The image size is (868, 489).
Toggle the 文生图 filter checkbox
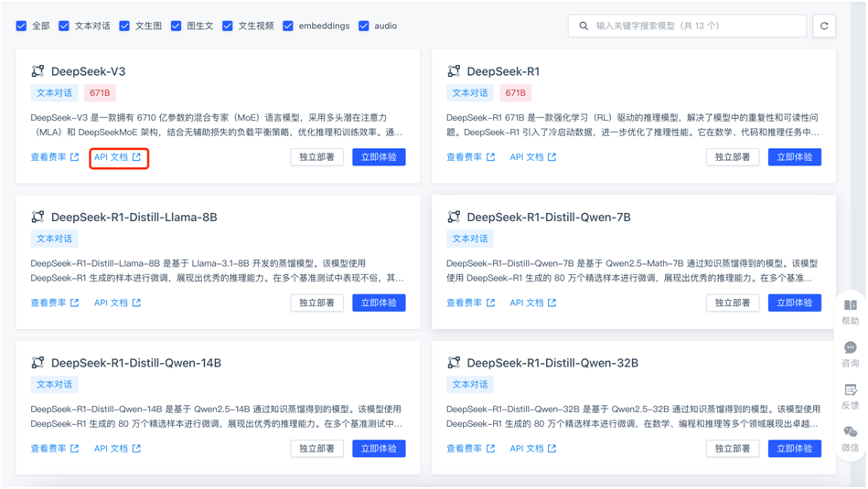tap(124, 26)
